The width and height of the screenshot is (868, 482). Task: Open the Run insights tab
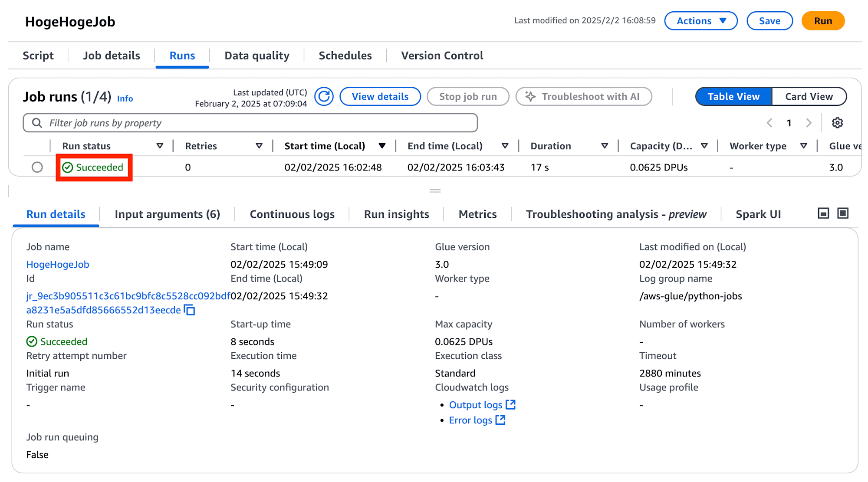[x=396, y=214]
